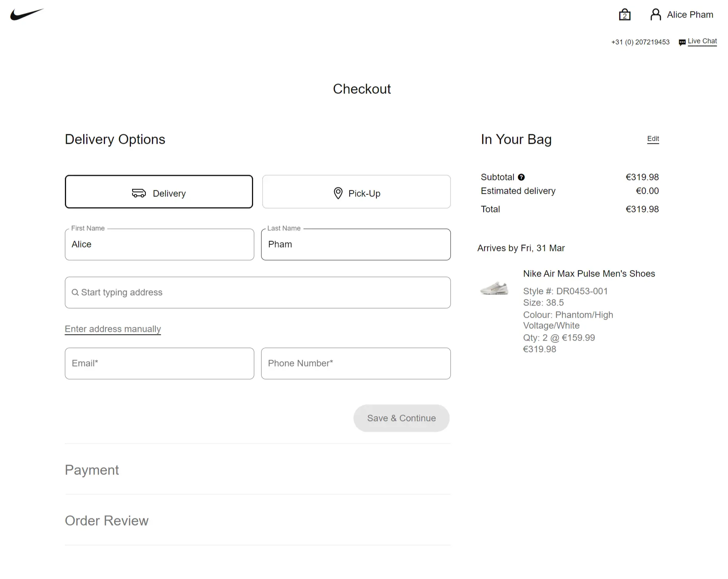Click the Live Chat speech bubble icon
The image size is (728, 579).
(682, 42)
